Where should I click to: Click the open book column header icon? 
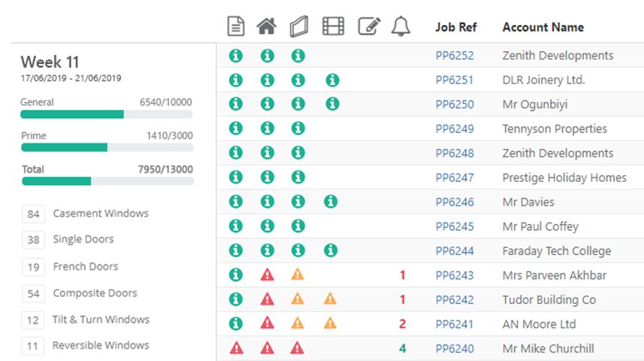point(298,27)
